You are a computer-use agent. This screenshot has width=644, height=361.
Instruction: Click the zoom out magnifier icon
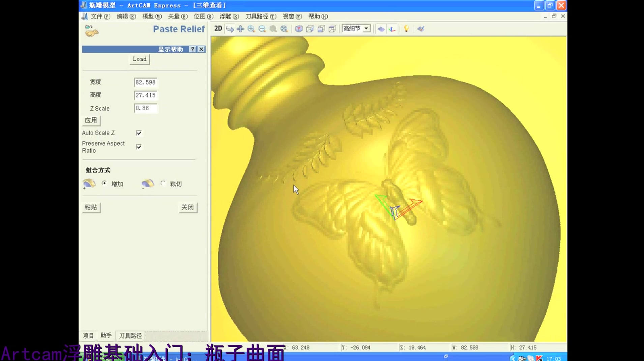point(262,29)
